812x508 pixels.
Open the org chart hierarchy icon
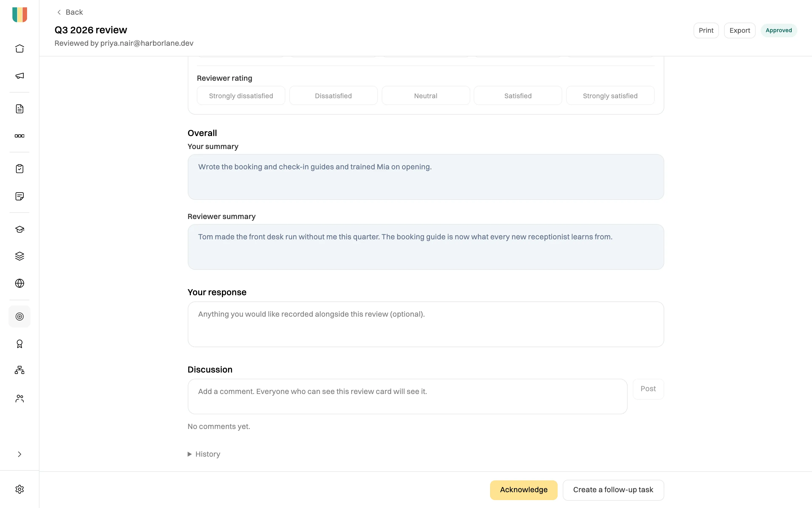[x=19, y=370]
